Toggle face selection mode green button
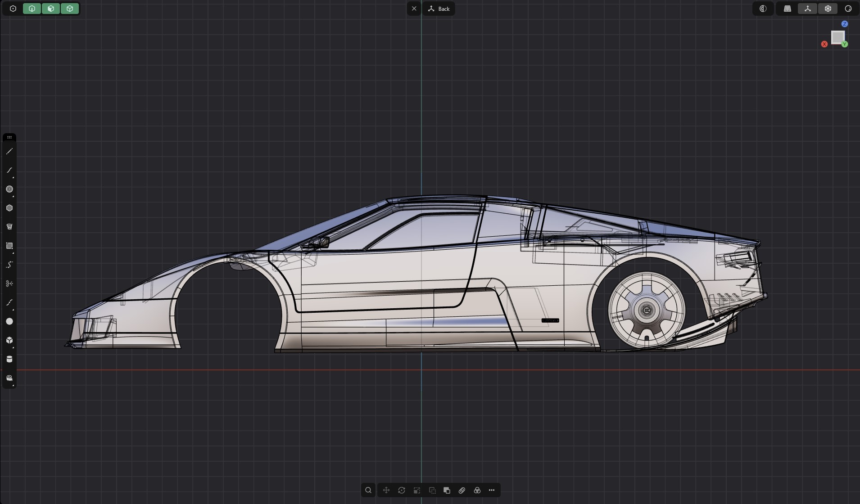 (x=51, y=9)
